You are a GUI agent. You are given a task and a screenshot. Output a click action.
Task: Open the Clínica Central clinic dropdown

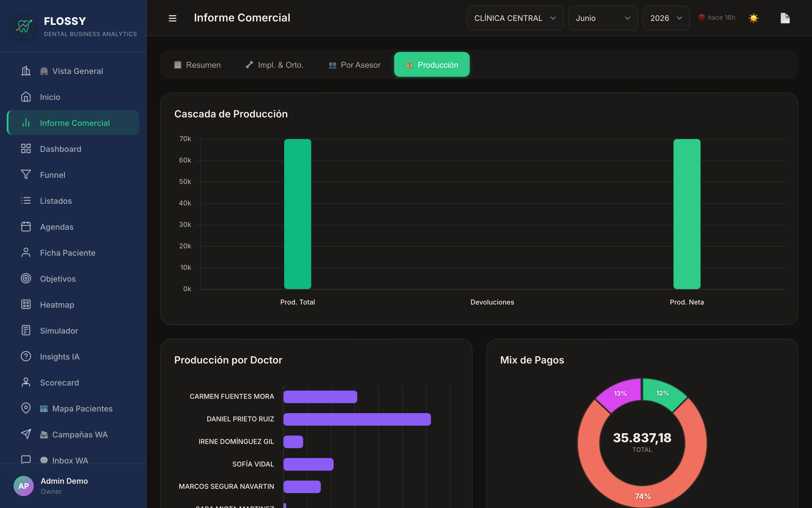[x=515, y=18]
